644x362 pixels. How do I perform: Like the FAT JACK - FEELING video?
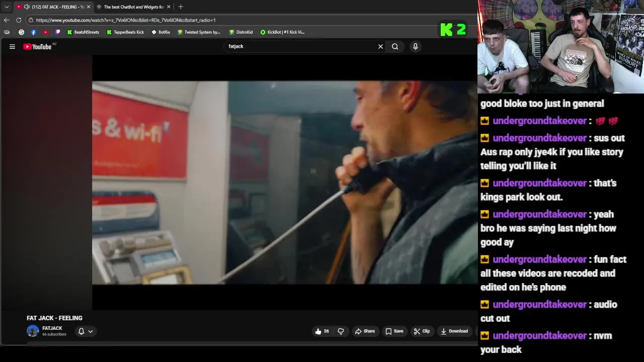tap(322, 331)
